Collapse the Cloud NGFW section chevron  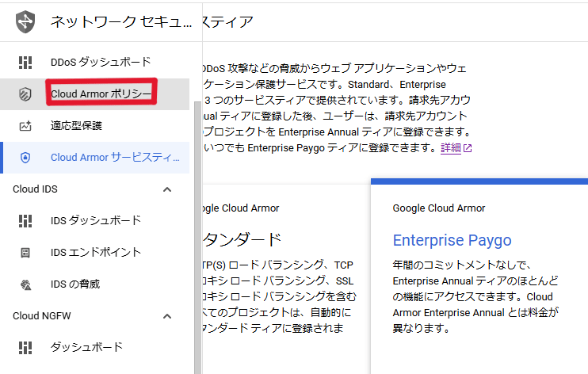click(167, 316)
